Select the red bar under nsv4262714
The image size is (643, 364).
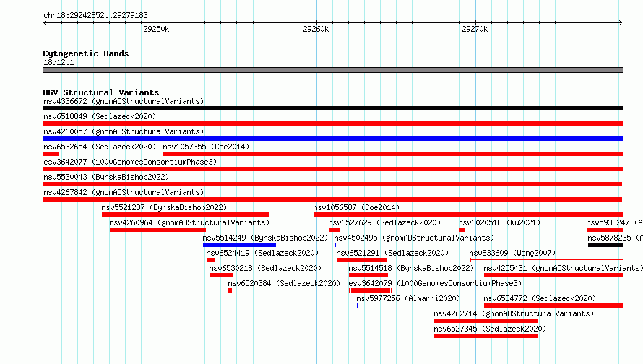[486, 321]
